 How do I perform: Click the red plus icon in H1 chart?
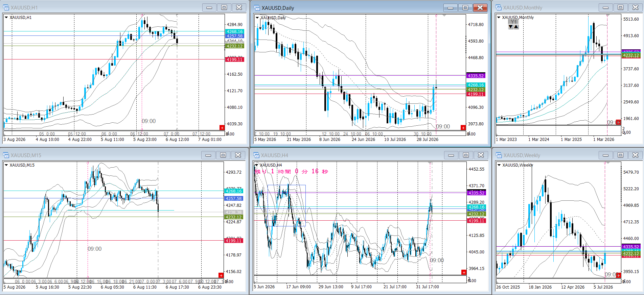[222, 127]
